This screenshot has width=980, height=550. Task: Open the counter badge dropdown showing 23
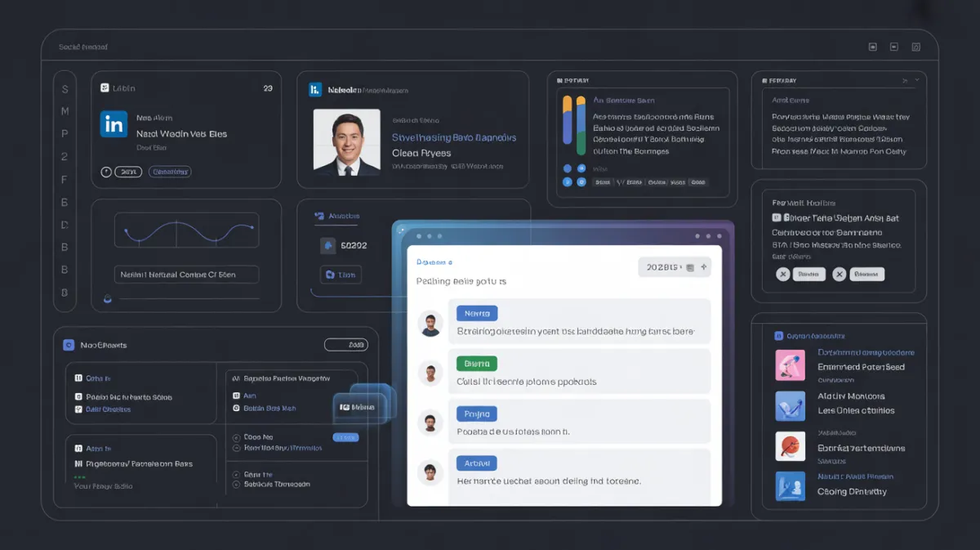[268, 87]
